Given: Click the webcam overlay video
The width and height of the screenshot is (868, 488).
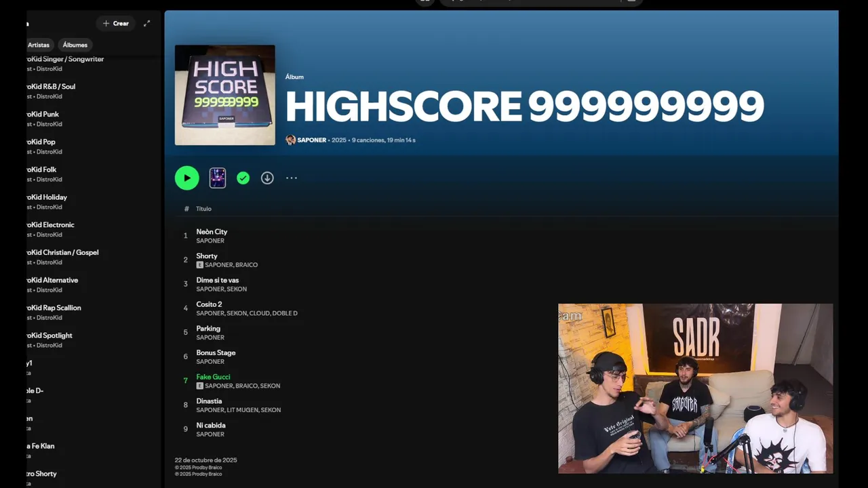Looking at the screenshot, I should pyautogui.click(x=695, y=388).
